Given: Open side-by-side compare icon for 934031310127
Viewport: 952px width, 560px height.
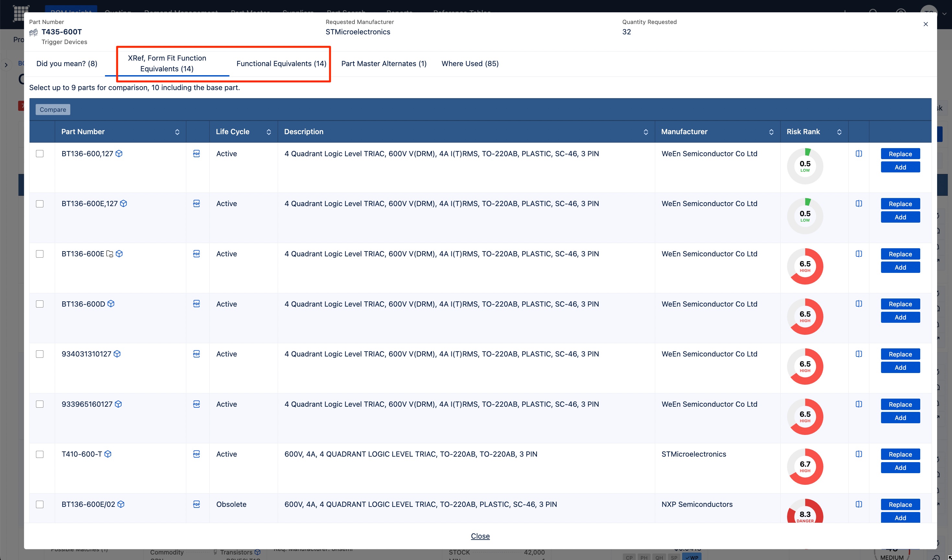Looking at the screenshot, I should click(859, 354).
